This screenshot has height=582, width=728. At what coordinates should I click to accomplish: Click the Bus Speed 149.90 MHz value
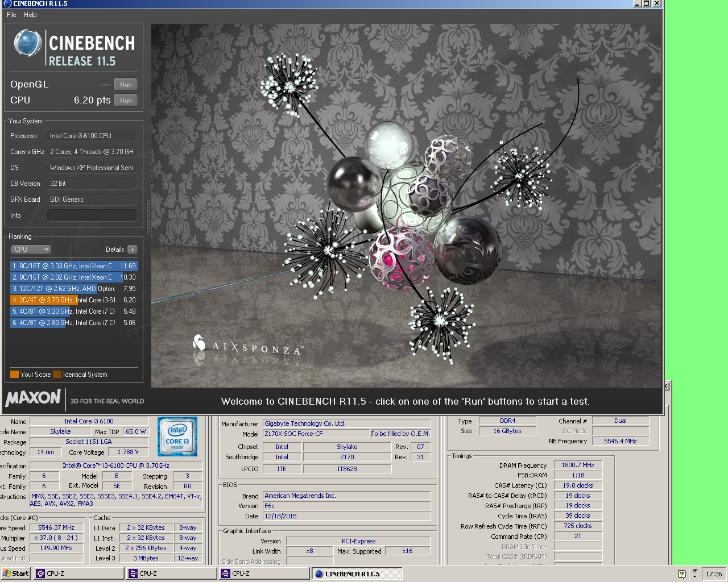click(x=56, y=548)
